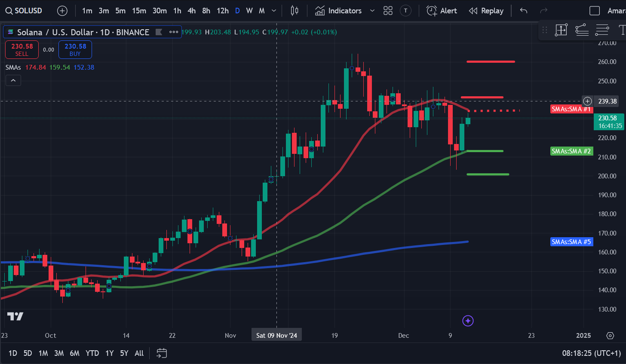Click the red SMA value 174.84
The image size is (626, 364).
pos(35,67)
